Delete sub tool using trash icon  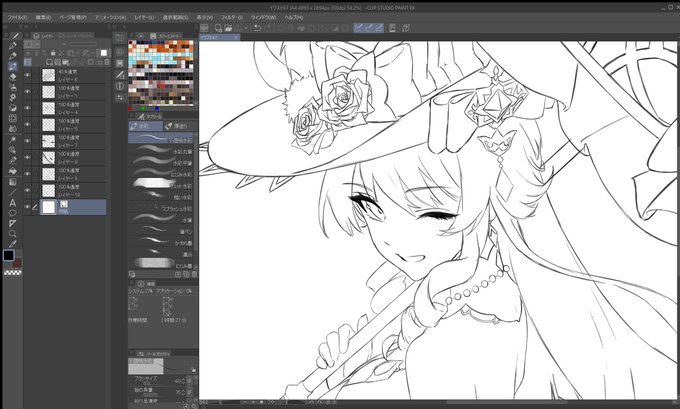point(194,275)
